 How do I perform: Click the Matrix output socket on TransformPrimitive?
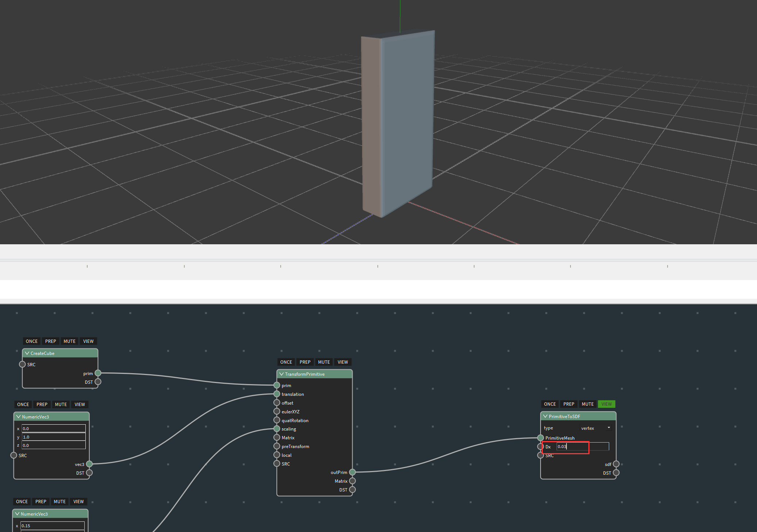352,481
